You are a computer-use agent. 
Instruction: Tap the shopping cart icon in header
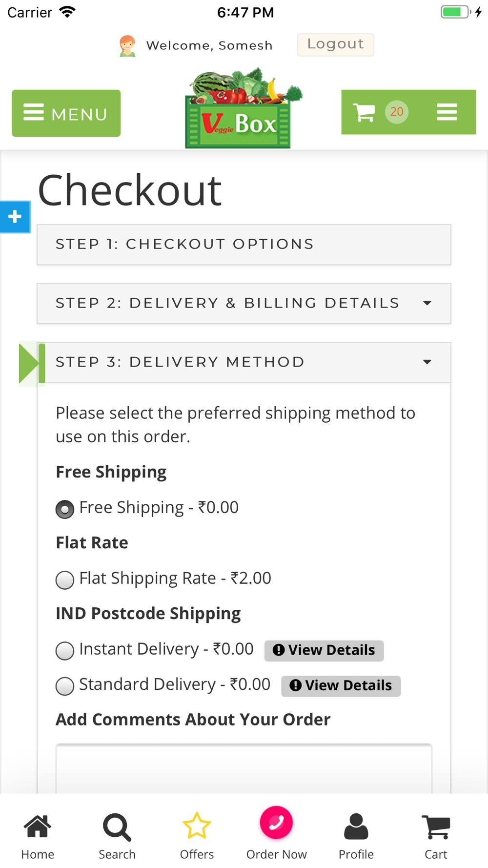click(364, 112)
